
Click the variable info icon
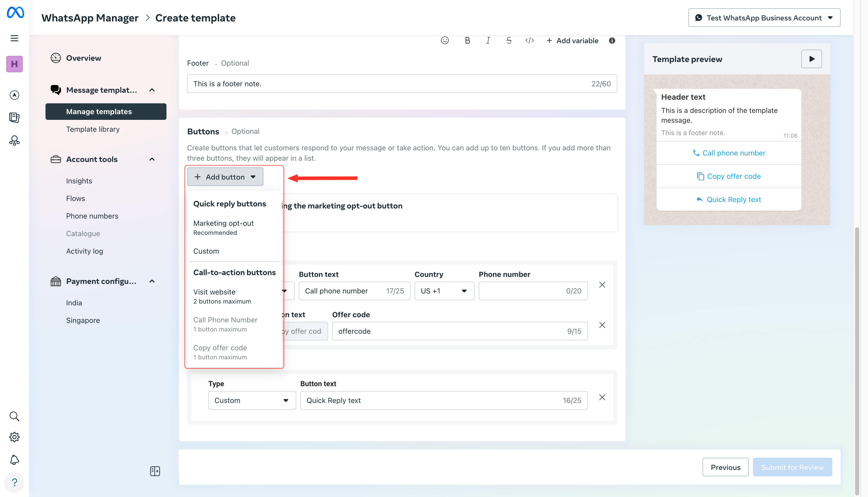[612, 41]
